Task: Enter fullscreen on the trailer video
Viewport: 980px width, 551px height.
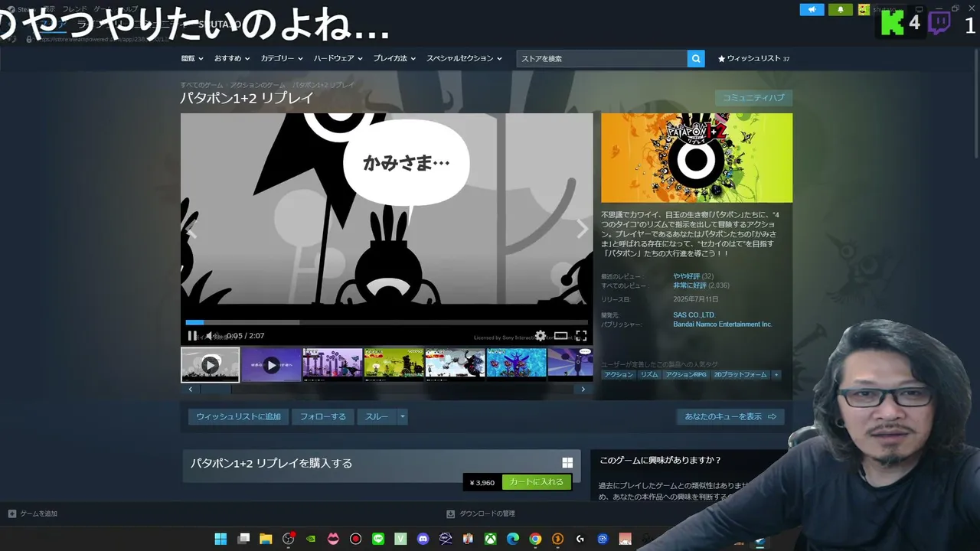Action: point(581,336)
